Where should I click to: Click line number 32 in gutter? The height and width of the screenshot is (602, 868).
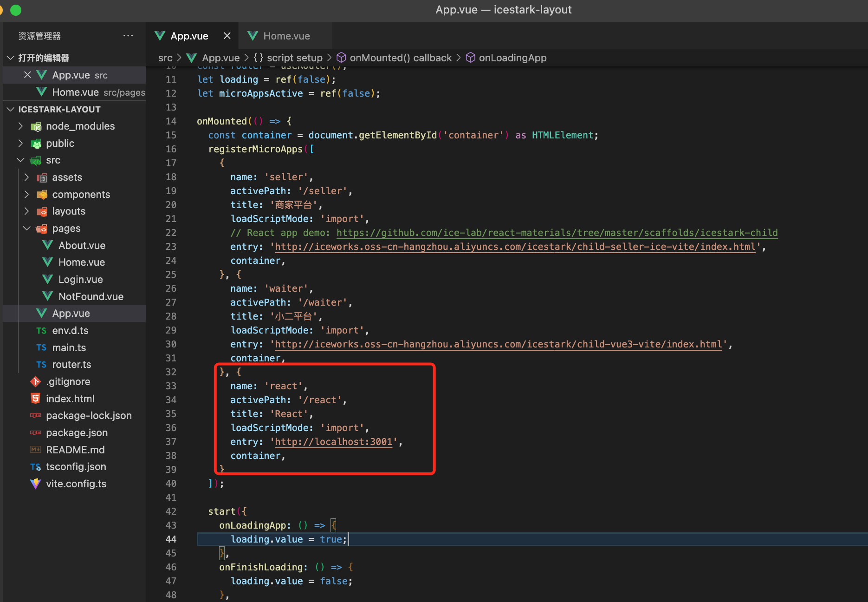(171, 372)
